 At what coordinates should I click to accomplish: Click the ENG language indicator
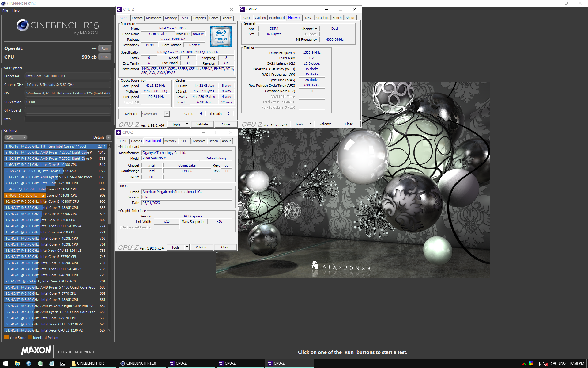point(562,363)
